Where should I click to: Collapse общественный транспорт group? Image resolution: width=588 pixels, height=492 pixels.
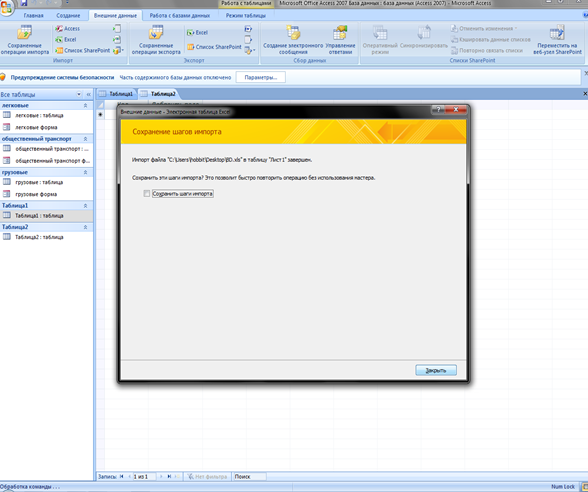click(85, 139)
